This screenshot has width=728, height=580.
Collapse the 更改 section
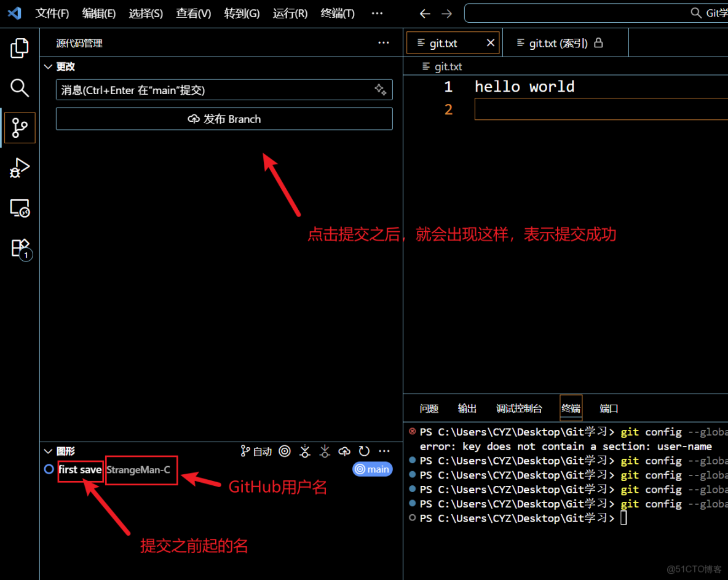pyautogui.click(x=48, y=66)
